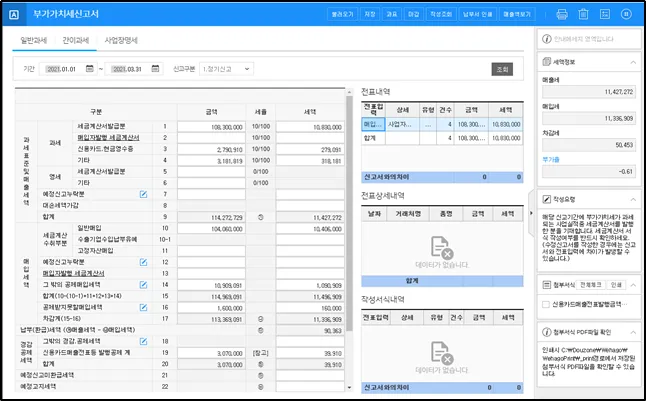Image resolution: width=646 pixels, height=401 pixels.
Task: Click edit icon for row 7 예정신고누락분
Action: point(143,194)
